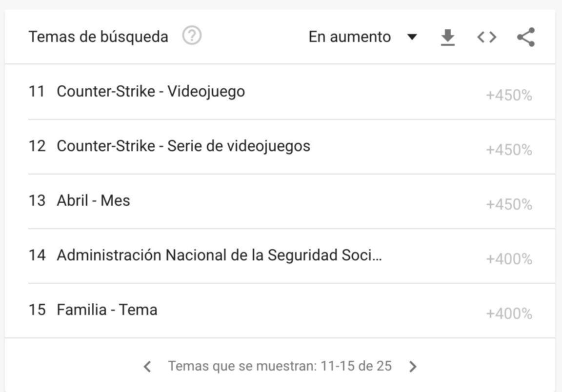
Task: Go to previous page of topics
Action: click(147, 367)
